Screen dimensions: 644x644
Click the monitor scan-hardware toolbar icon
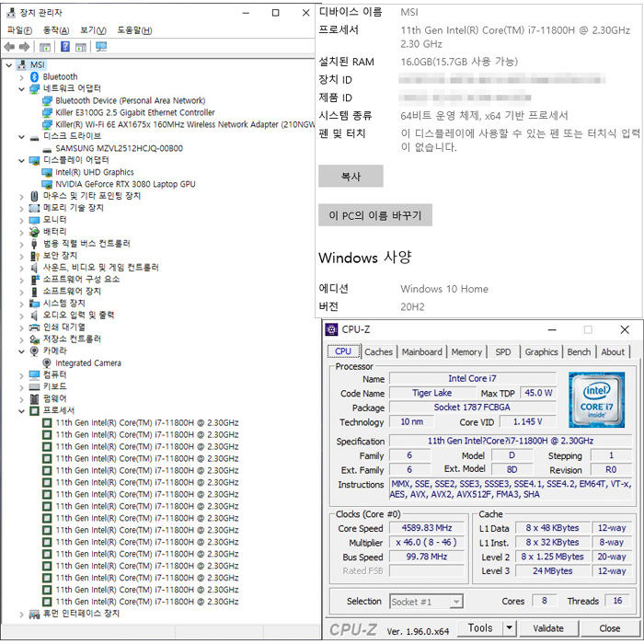tap(101, 47)
